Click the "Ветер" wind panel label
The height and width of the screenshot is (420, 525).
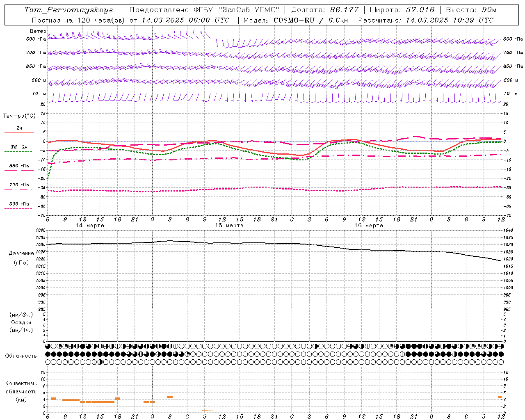(x=38, y=31)
